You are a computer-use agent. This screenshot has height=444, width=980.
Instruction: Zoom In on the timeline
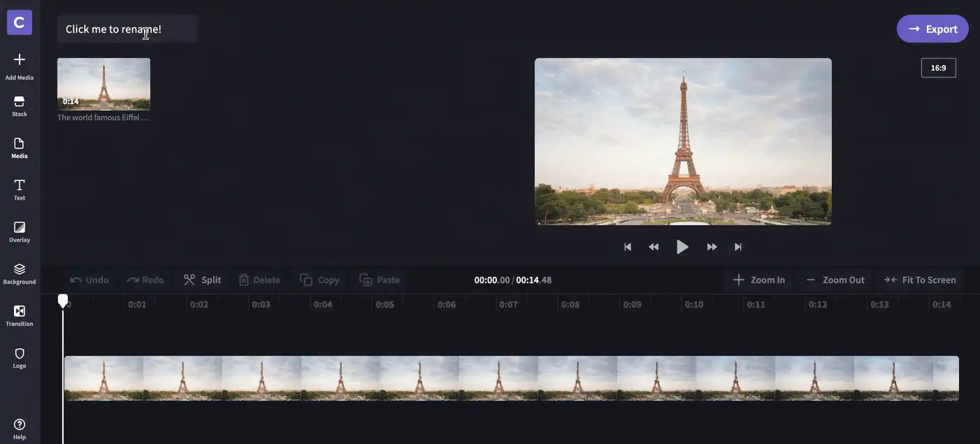pos(758,280)
